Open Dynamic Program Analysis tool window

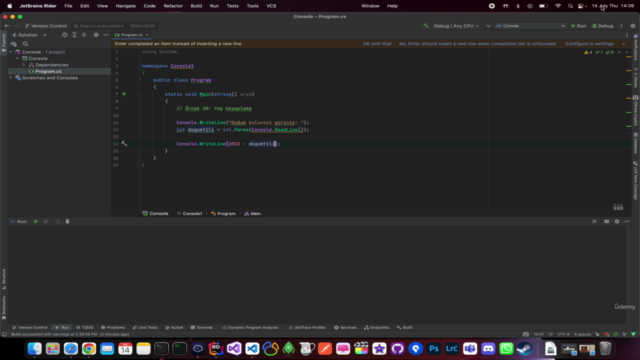250,327
